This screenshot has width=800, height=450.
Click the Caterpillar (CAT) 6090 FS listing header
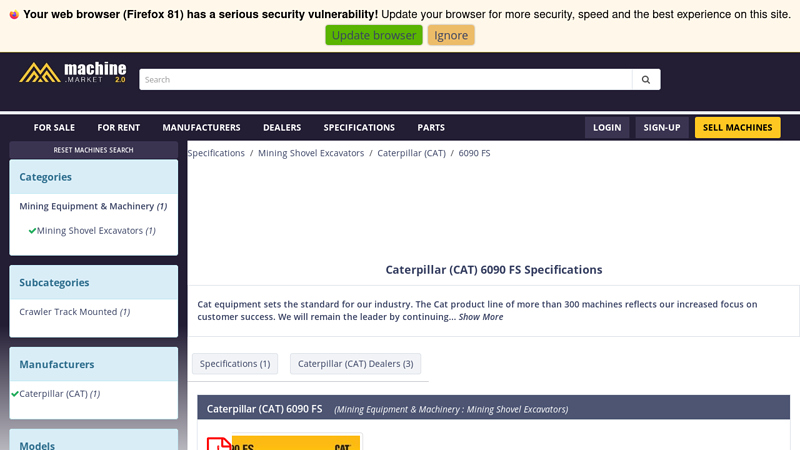coord(264,409)
